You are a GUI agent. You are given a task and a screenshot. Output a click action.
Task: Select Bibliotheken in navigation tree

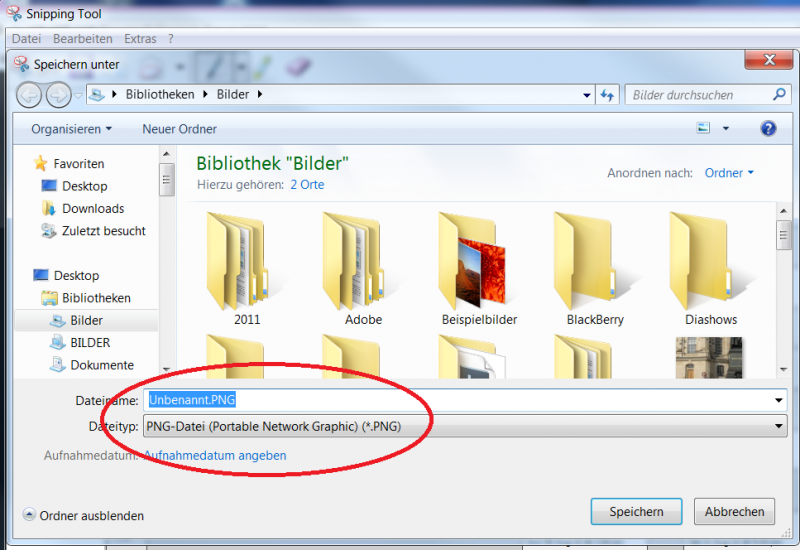click(x=86, y=298)
